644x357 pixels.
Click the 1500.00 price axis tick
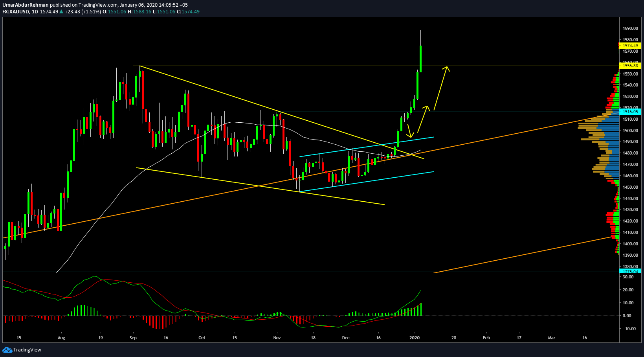(x=630, y=131)
